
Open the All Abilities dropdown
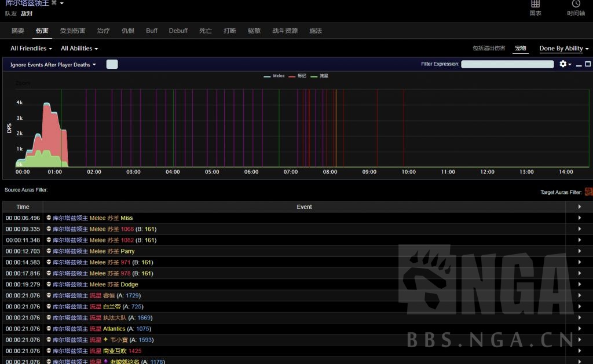(79, 49)
